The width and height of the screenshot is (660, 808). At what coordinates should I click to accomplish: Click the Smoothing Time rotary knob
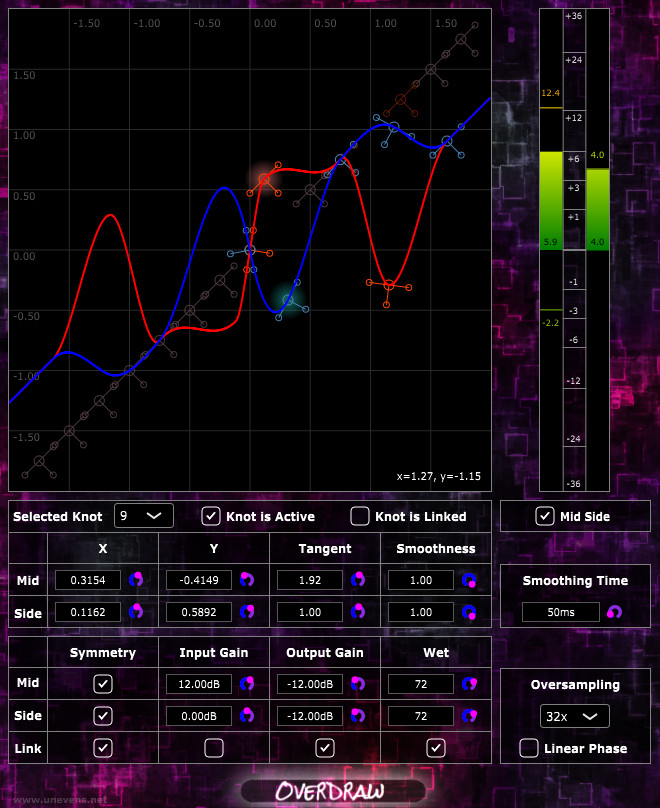pyautogui.click(x=614, y=612)
